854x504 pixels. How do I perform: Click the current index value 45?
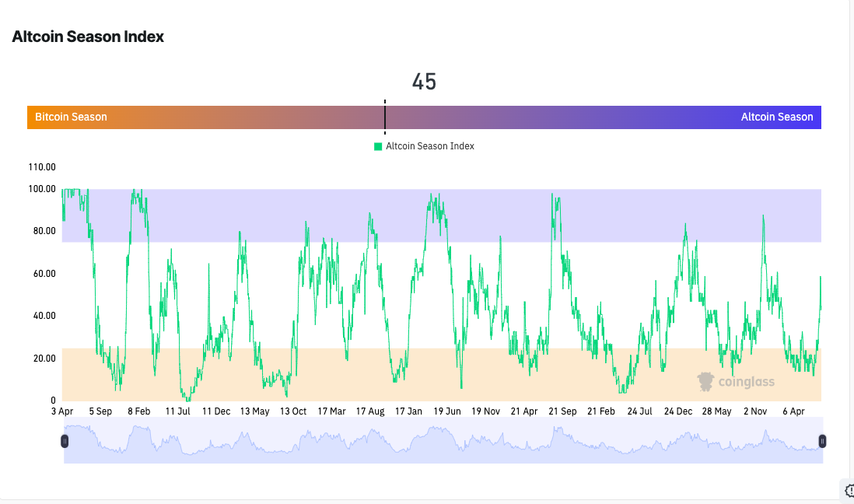tap(424, 82)
